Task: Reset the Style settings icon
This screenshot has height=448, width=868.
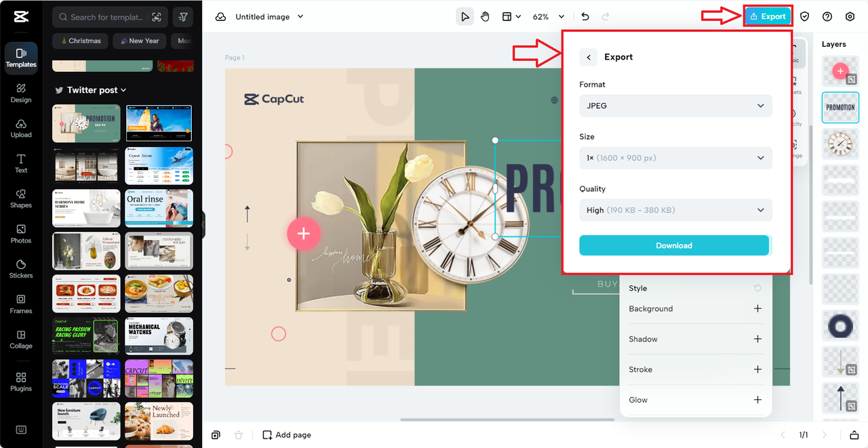Action: pyautogui.click(x=757, y=288)
